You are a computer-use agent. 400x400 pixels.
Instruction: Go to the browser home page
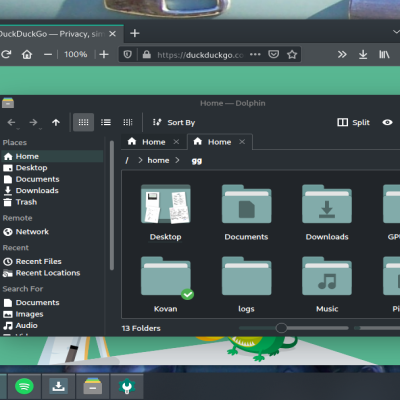(27, 54)
